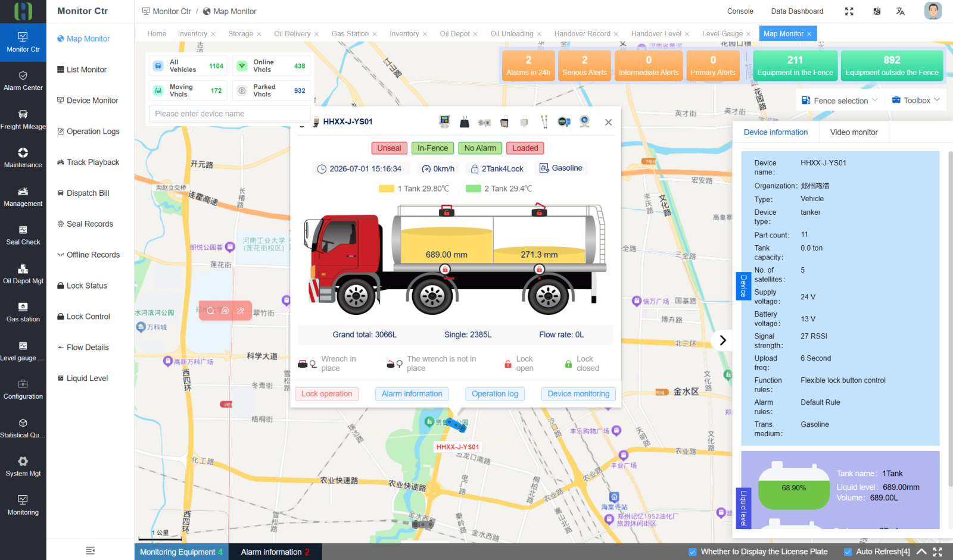Toggle fullscreen mode icon in header

[849, 11]
